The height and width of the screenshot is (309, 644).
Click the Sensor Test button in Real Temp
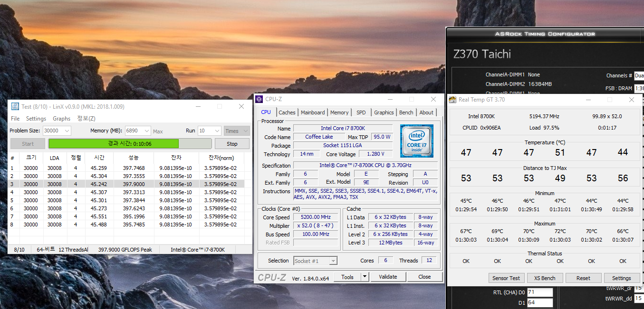(506, 278)
